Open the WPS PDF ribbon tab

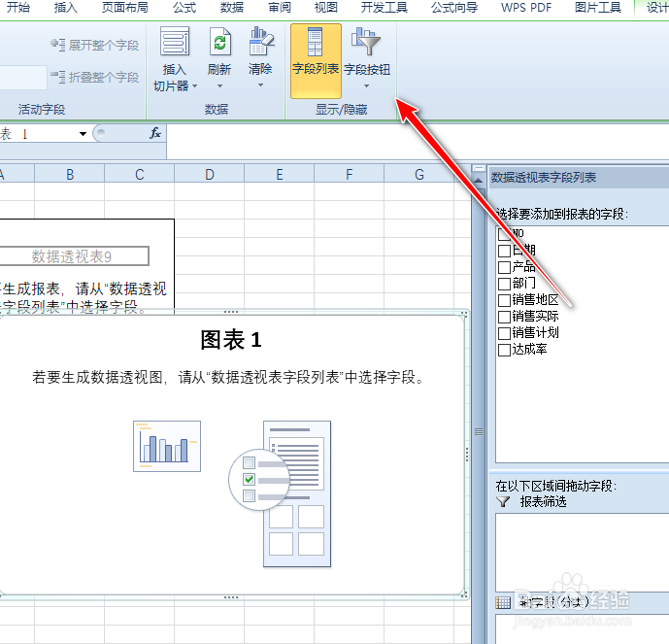(x=526, y=7)
